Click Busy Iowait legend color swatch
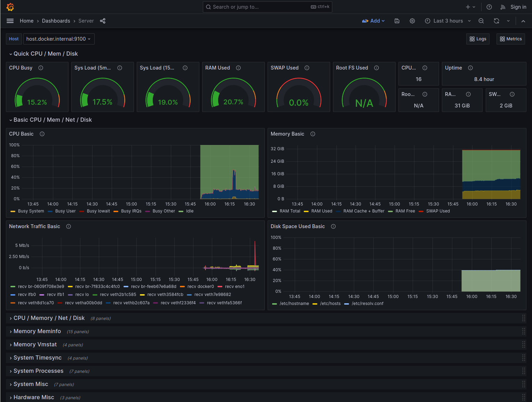The height and width of the screenshot is (402, 532). click(82, 211)
